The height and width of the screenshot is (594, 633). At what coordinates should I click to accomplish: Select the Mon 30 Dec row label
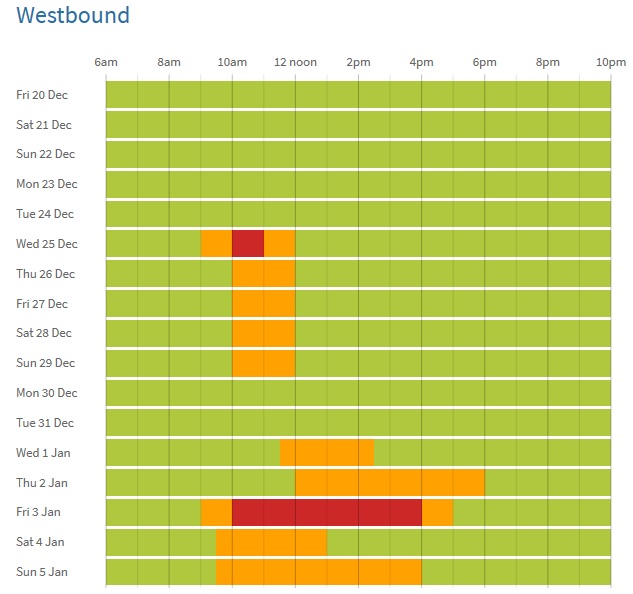(x=46, y=393)
